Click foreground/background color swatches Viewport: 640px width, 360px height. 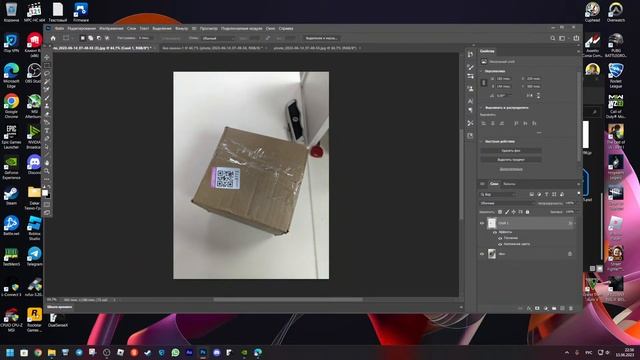[46, 193]
